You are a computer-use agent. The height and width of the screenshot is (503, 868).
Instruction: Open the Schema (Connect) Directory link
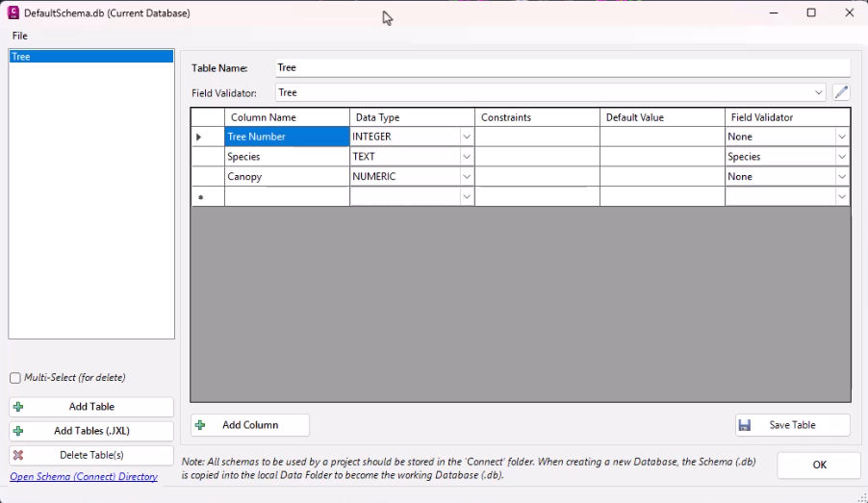point(84,476)
